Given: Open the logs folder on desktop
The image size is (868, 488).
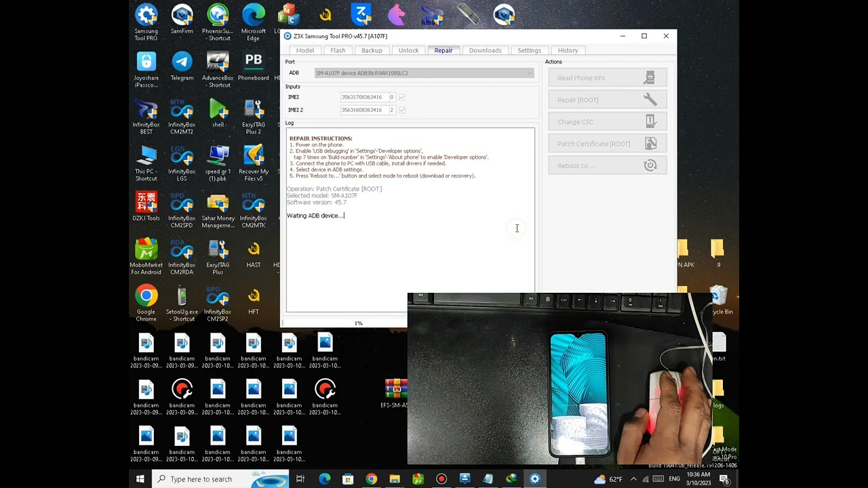Looking at the screenshot, I should [x=718, y=394].
